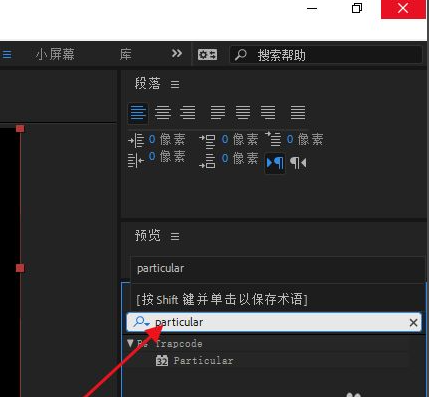Open the 段落 panel menu

(175, 84)
